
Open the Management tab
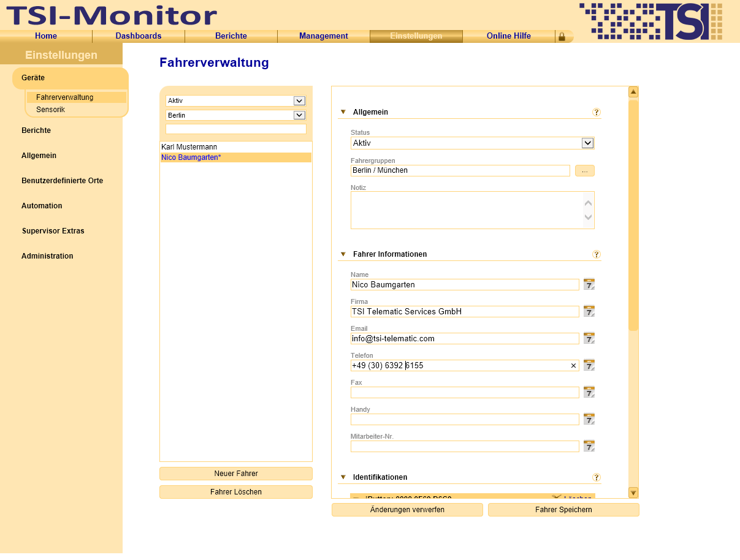tap(324, 36)
